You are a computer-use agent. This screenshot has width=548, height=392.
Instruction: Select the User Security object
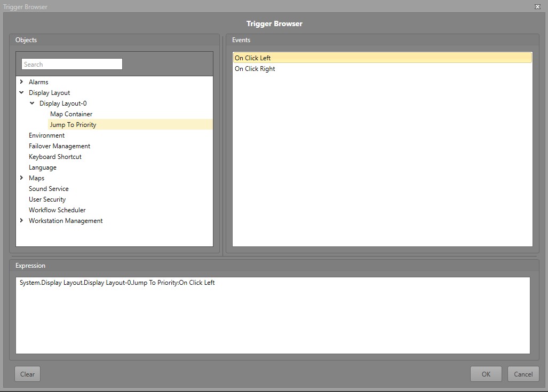coord(47,199)
